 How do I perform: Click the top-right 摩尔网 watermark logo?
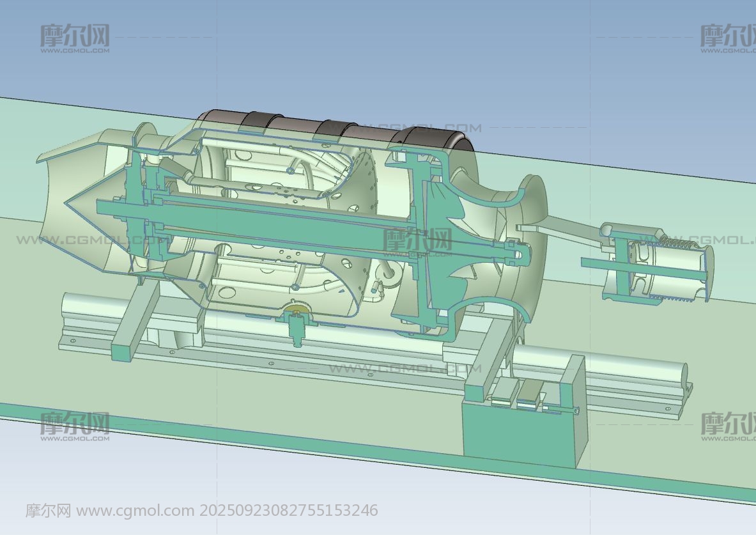click(x=727, y=38)
